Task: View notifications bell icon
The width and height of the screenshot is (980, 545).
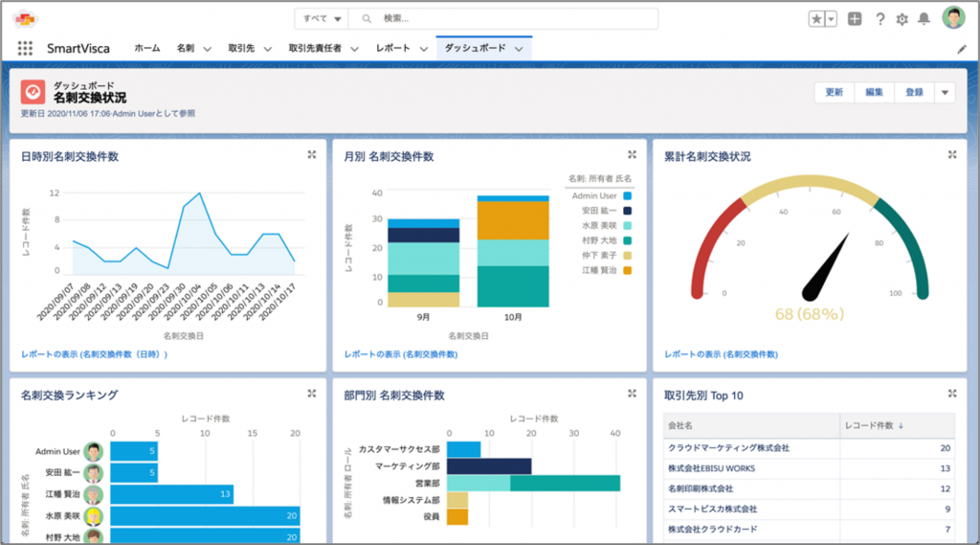Action: (924, 18)
